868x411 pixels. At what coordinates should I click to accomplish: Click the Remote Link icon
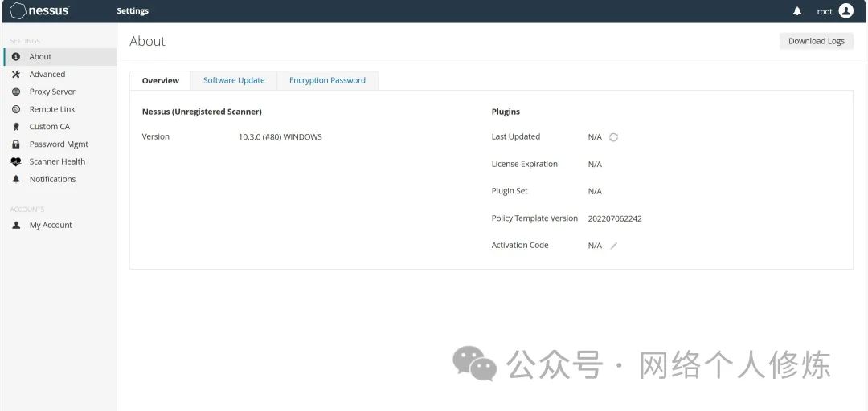pos(16,109)
